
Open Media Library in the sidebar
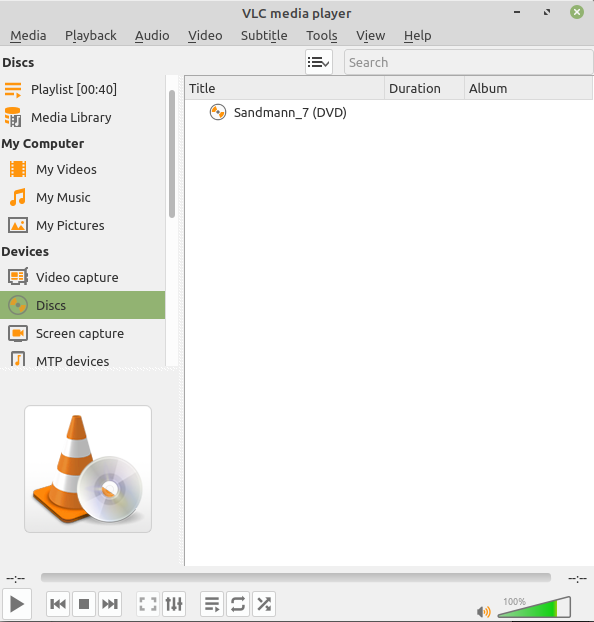pyautogui.click(x=83, y=117)
